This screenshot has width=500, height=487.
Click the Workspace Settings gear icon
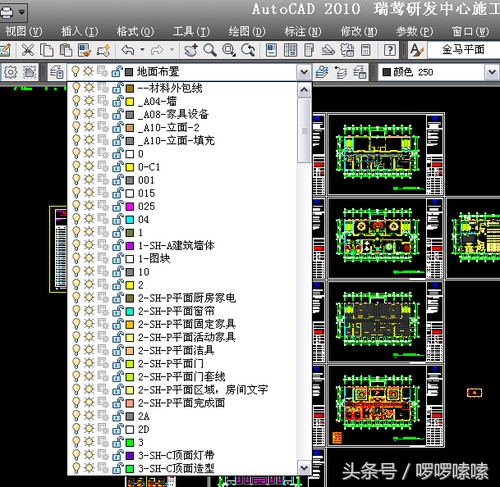pos(10,72)
